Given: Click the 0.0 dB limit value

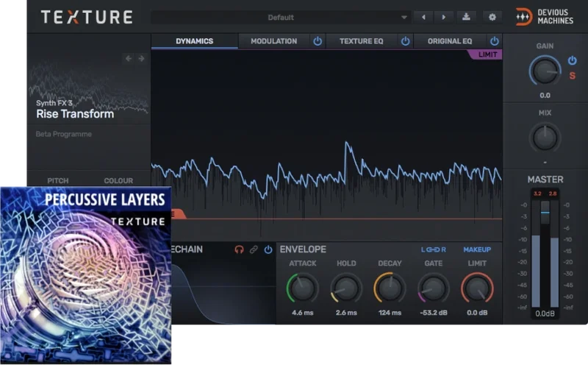Looking at the screenshot, I should click(x=477, y=313).
